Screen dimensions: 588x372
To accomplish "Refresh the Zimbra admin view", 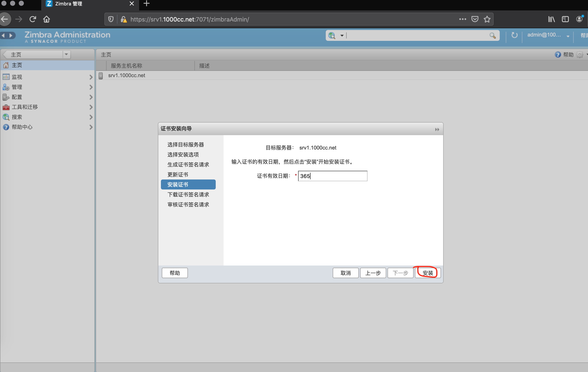I will point(514,35).
